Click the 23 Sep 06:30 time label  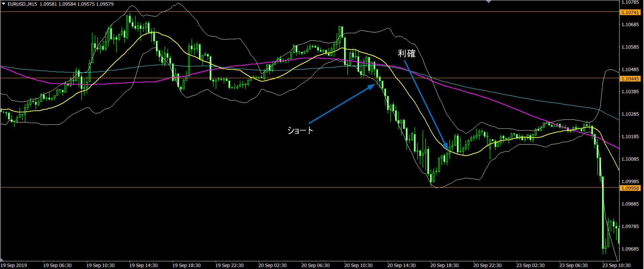[x=573, y=265]
